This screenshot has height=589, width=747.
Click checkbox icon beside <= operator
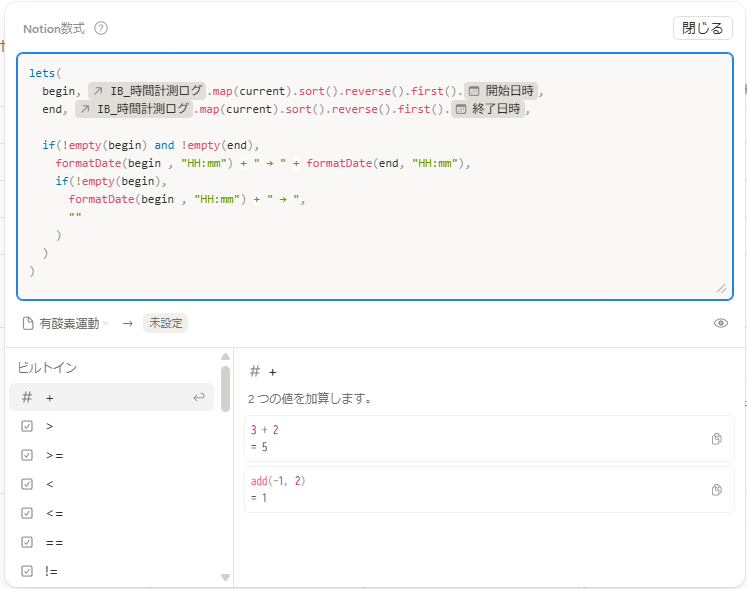pyautogui.click(x=27, y=513)
